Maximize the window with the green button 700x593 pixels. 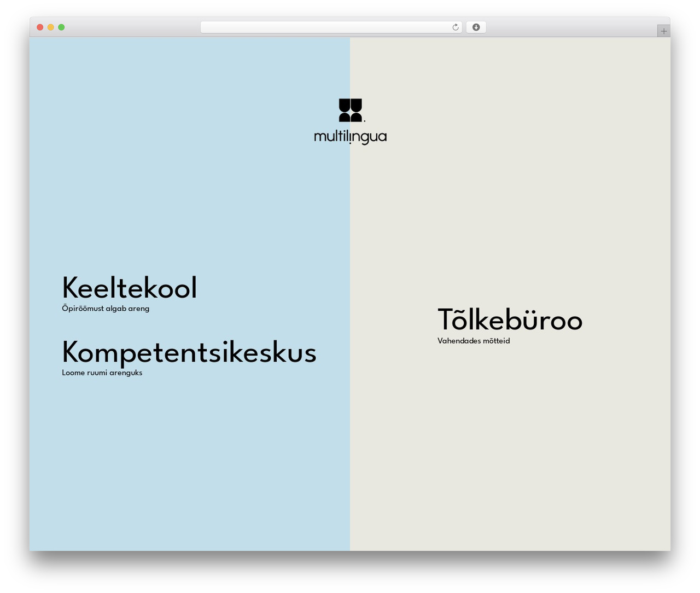61,27
